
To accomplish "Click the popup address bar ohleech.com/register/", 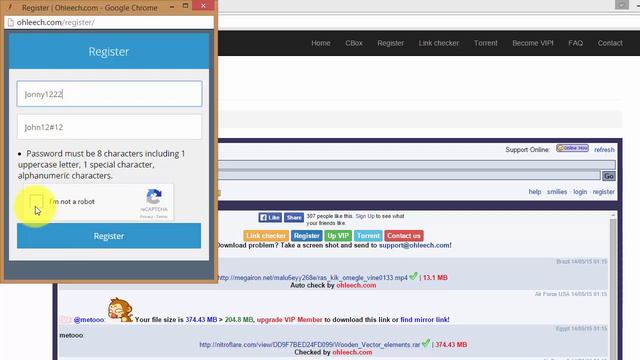I will (x=109, y=22).
